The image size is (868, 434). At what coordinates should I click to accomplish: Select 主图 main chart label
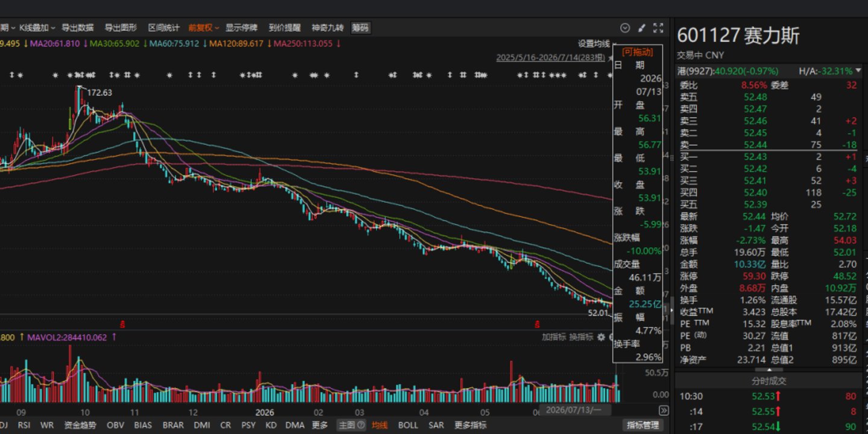[x=347, y=425]
